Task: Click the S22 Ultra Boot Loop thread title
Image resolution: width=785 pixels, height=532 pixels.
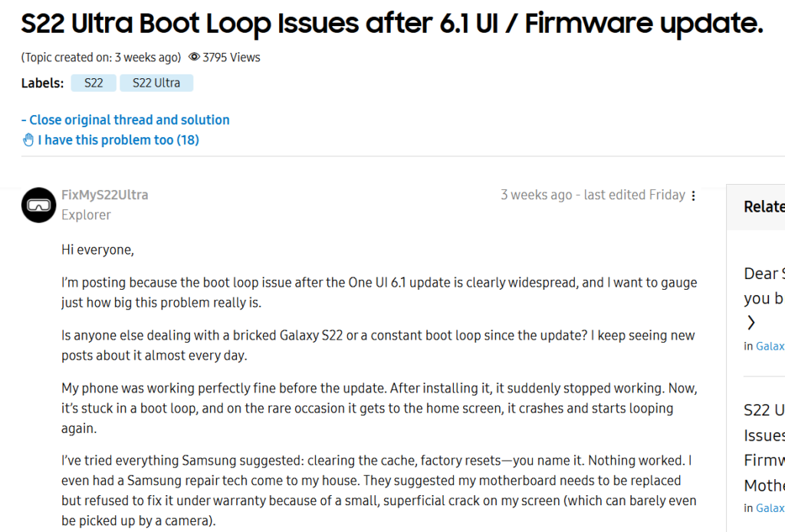Action: 392,25
